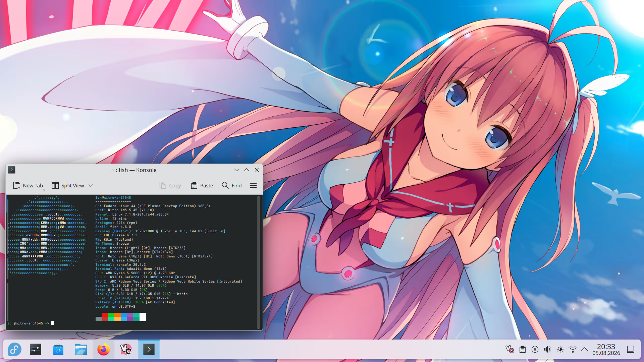Image resolution: width=644 pixels, height=362 pixels.
Task: Click the media pause tray icon
Action: [x=535, y=350]
